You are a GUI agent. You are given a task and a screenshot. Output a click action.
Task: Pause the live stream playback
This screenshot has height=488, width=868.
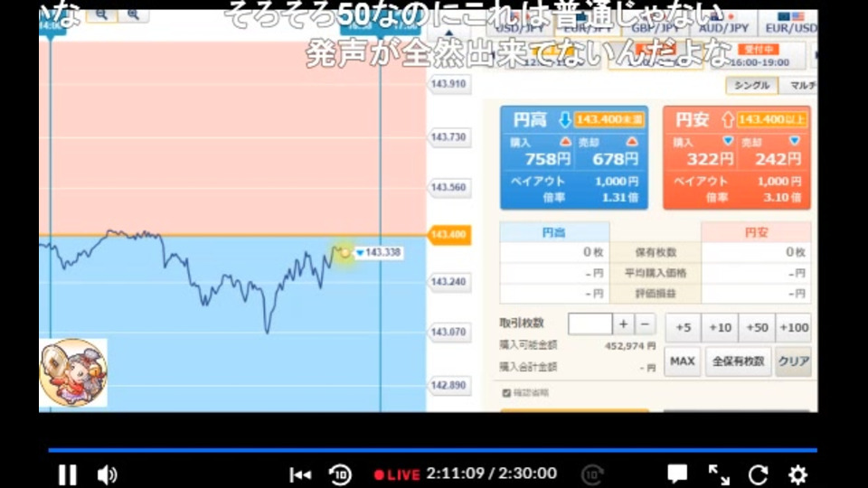pos(68,474)
